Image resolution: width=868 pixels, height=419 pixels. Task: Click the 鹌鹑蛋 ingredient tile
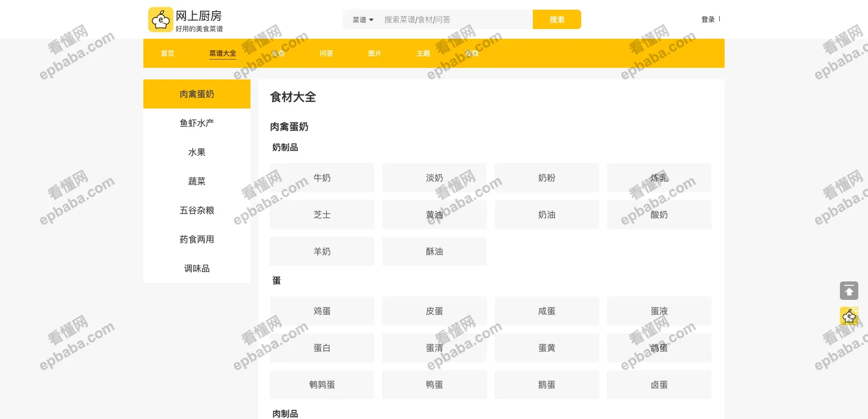point(322,385)
